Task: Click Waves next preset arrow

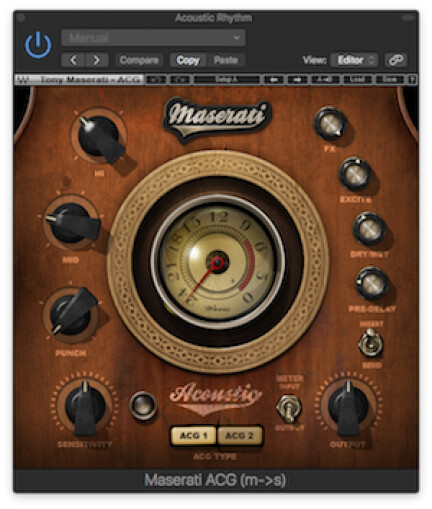Action: pyautogui.click(x=297, y=80)
